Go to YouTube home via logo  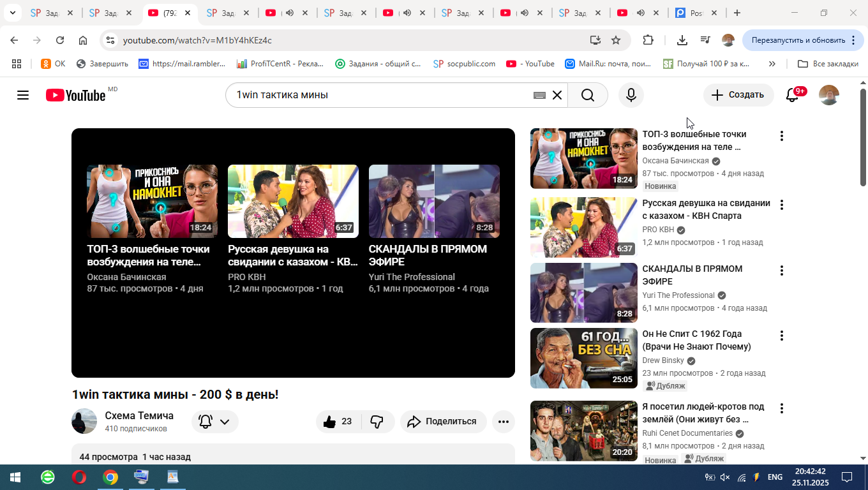[x=75, y=95]
